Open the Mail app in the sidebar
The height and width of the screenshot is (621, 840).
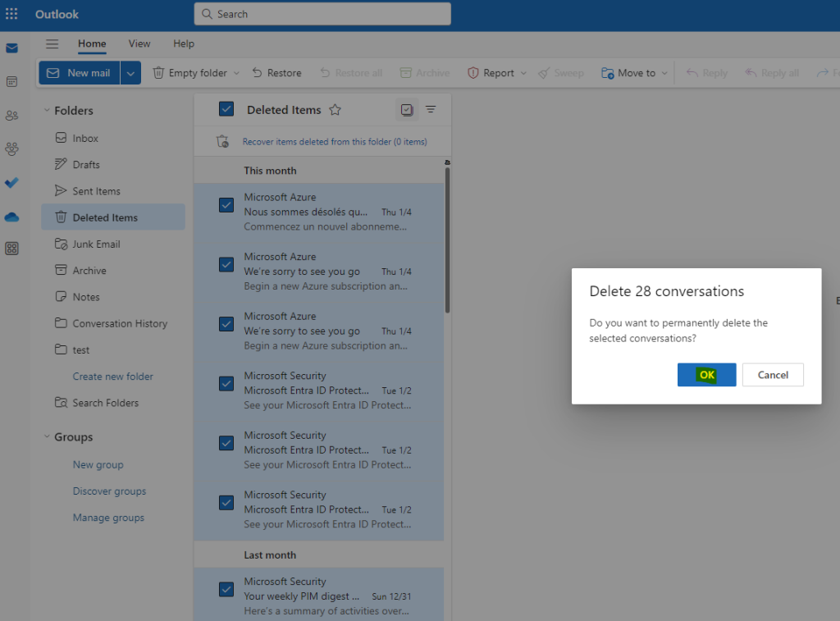coord(11,48)
